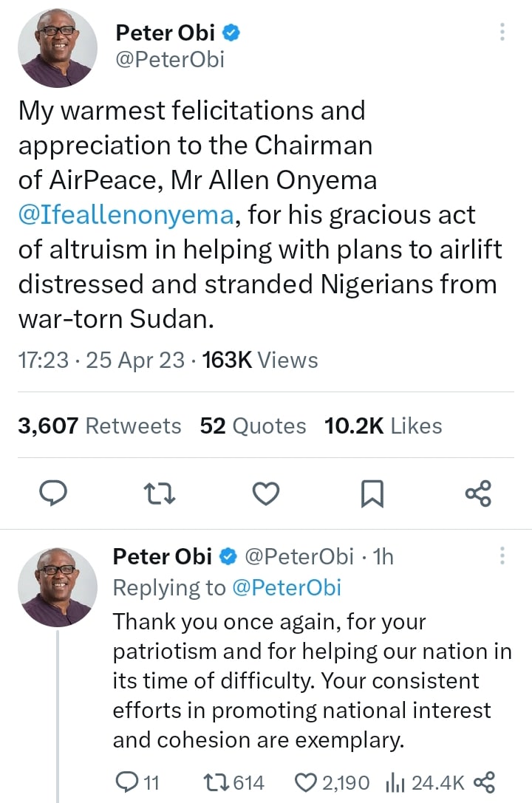Image resolution: width=532 pixels, height=803 pixels.
Task: Like the reply with 2,190 likes
Action: coord(305,782)
